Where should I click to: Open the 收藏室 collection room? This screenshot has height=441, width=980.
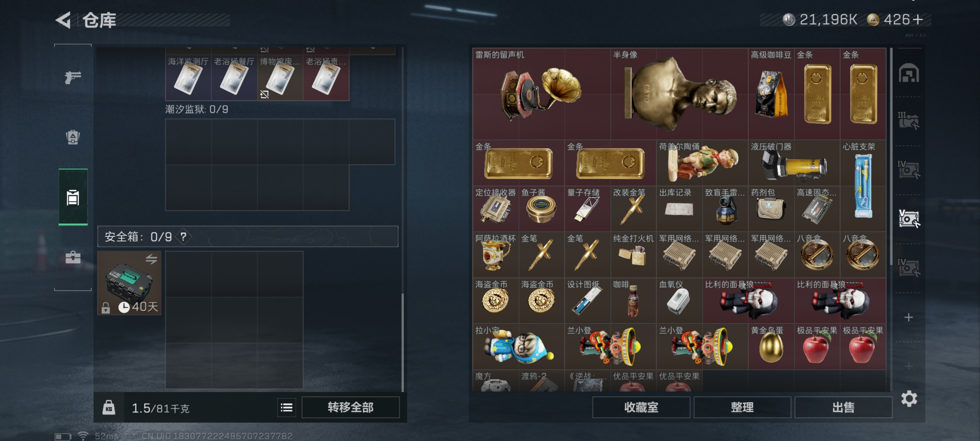[x=641, y=408]
